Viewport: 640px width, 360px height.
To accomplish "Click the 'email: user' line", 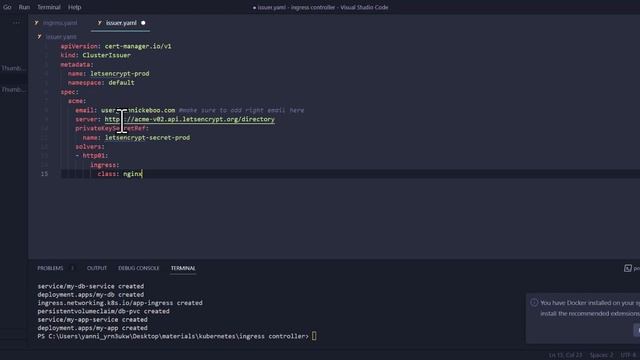I will pos(125,111).
